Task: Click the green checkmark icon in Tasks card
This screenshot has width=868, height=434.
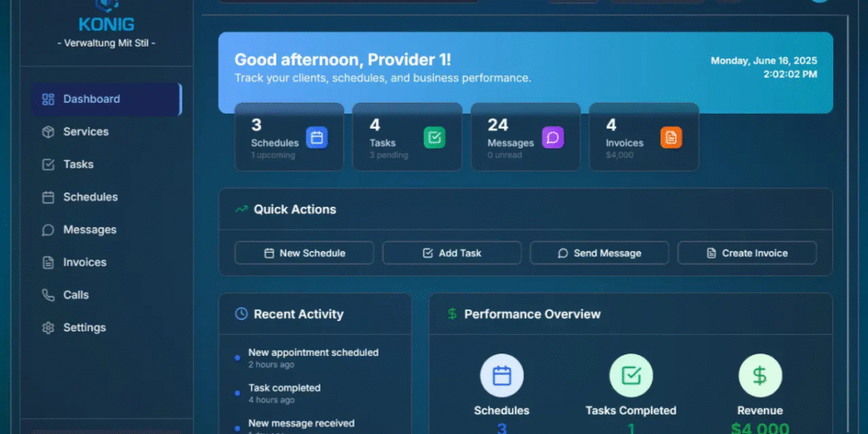Action: 434,137
